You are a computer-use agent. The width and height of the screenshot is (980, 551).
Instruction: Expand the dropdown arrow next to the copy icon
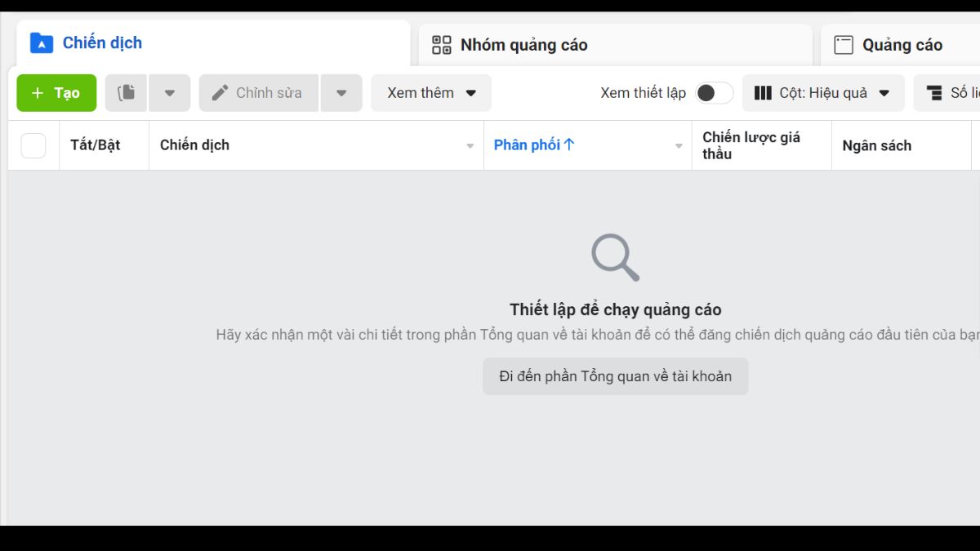(170, 92)
